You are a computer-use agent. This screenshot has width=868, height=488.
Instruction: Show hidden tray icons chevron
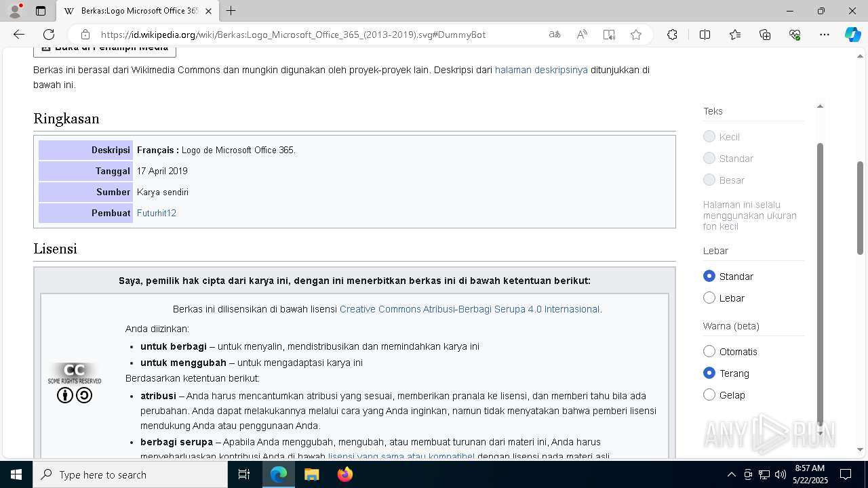731,474
